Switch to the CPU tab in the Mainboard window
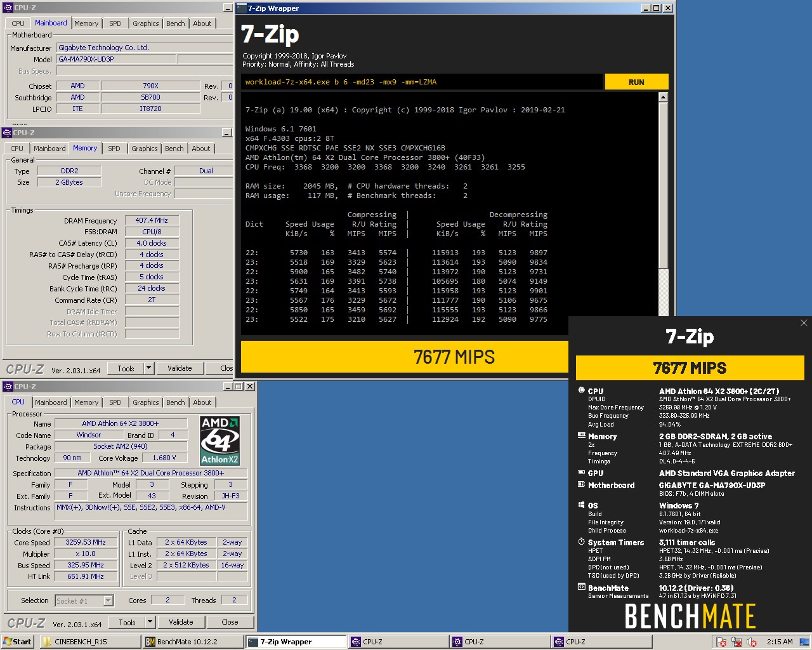 18,23
